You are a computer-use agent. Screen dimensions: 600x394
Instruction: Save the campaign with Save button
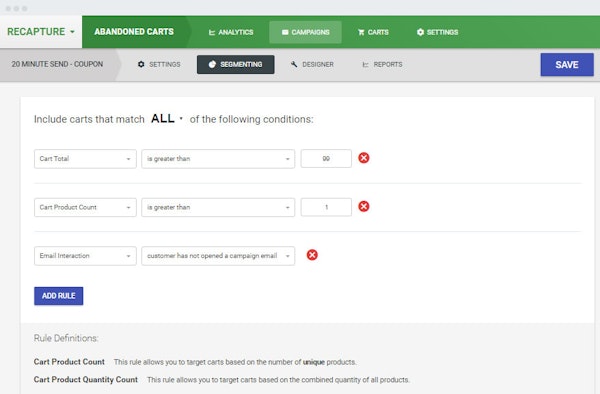[x=567, y=65]
